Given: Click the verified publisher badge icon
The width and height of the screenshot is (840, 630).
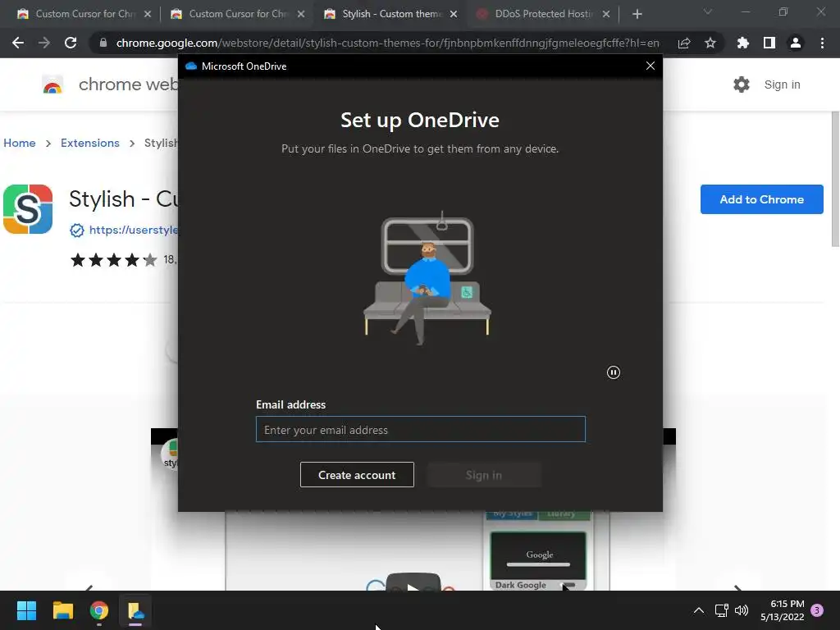Looking at the screenshot, I should coord(77,231).
